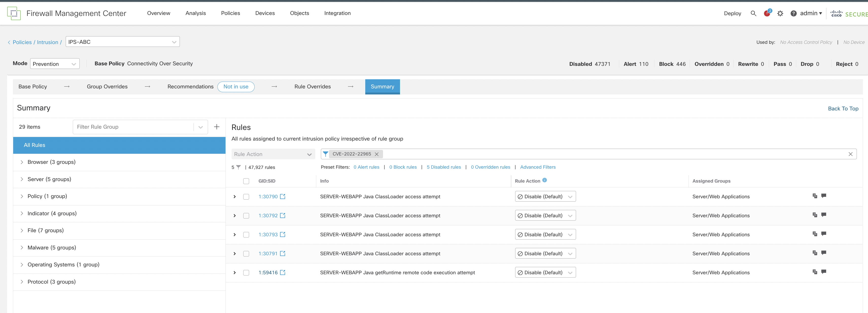Viewport: 868px width, 313px height.
Task: Select checkbox for rule 1:59416
Action: [x=246, y=273]
